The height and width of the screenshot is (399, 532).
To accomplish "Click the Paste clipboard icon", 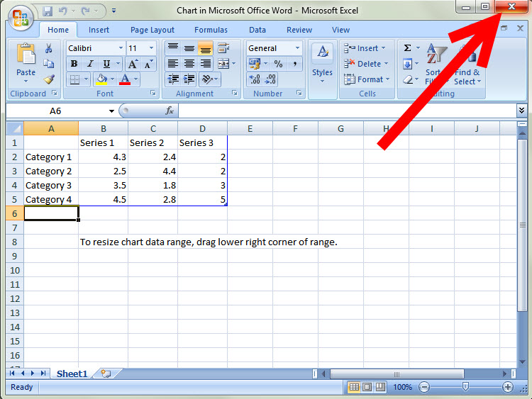I will [x=26, y=55].
